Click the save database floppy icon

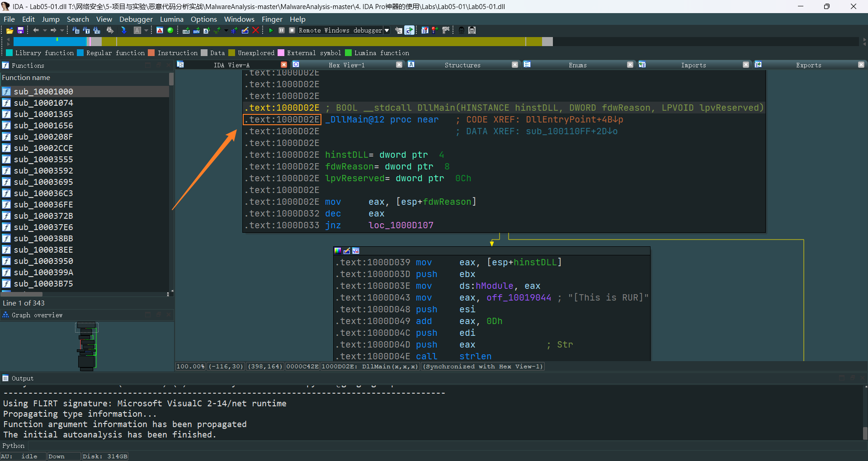[x=20, y=30]
